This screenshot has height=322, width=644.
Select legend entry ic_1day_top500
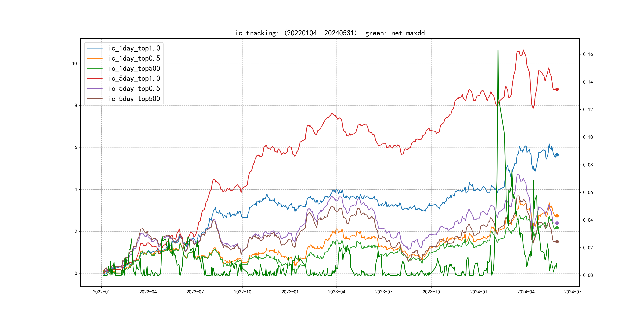pyautogui.click(x=134, y=69)
